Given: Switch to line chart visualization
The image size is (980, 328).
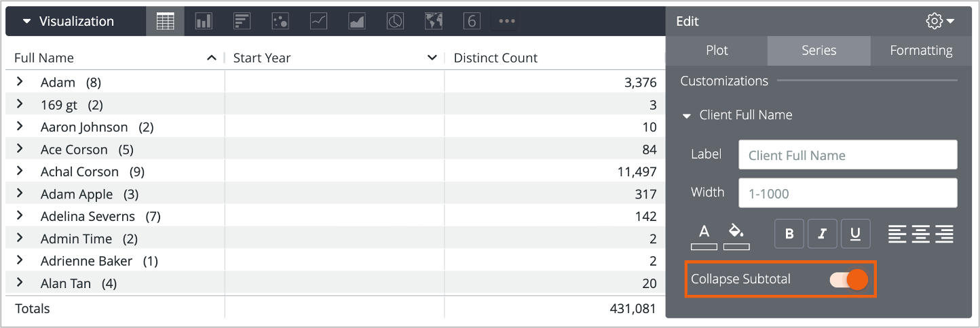Looking at the screenshot, I should [318, 22].
